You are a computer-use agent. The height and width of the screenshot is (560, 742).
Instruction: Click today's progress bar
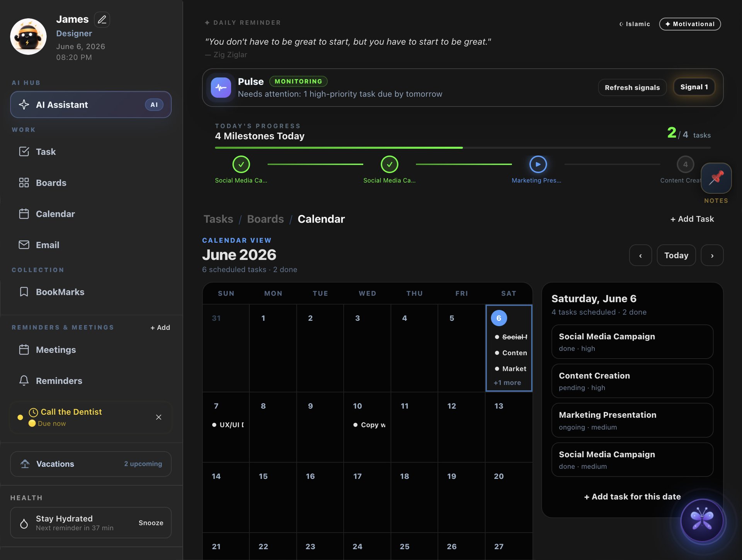[463, 148]
